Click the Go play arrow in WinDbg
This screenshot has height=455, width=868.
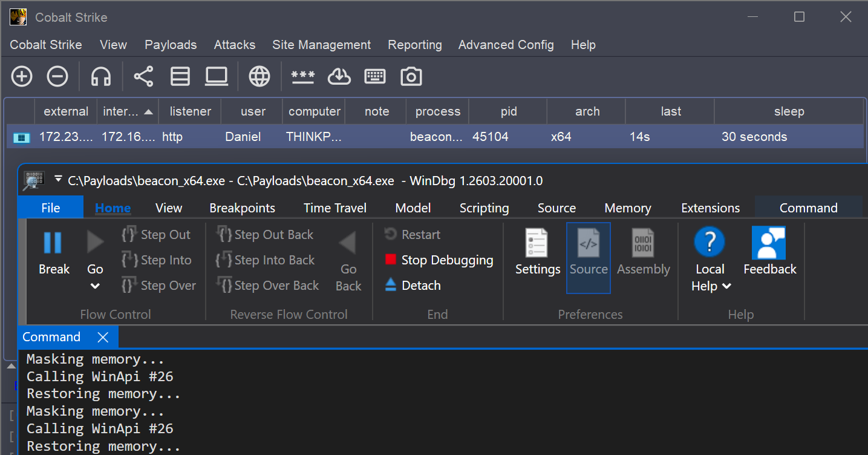(x=95, y=243)
